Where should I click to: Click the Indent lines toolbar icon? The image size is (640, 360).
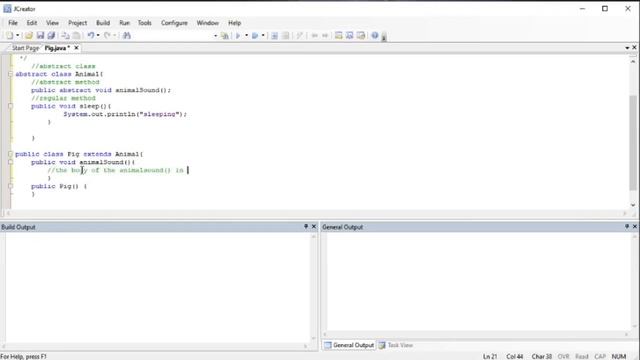pyautogui.click(x=274, y=36)
